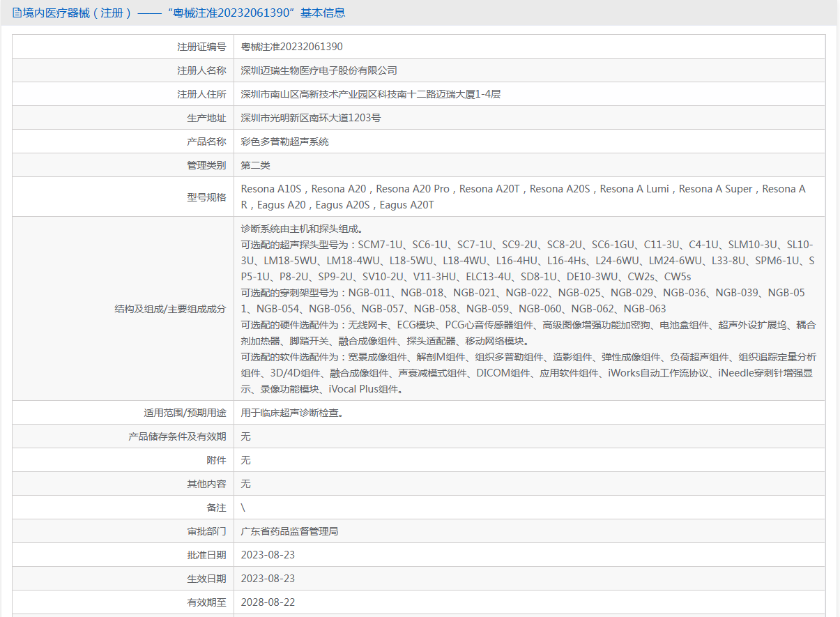Select the 无 value in the 产品储存条件及有效期 row

pos(245,436)
